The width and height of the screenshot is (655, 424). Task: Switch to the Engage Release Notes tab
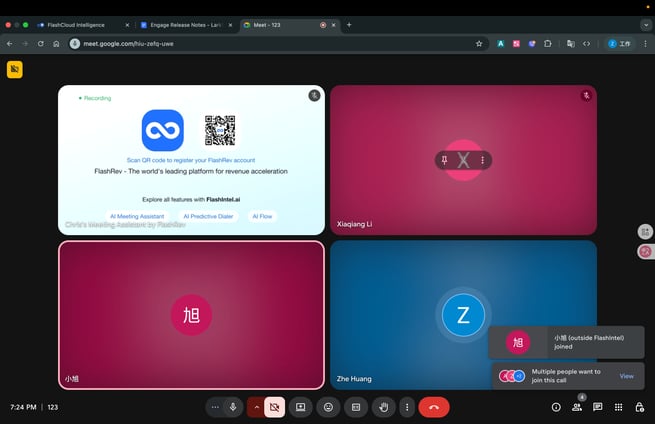tap(185, 25)
